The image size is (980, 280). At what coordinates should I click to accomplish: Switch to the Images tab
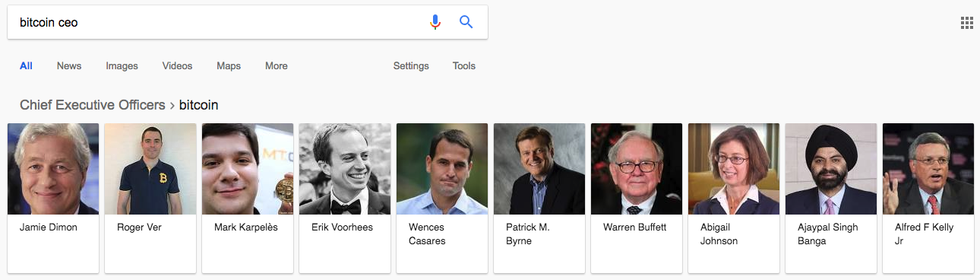point(122,66)
